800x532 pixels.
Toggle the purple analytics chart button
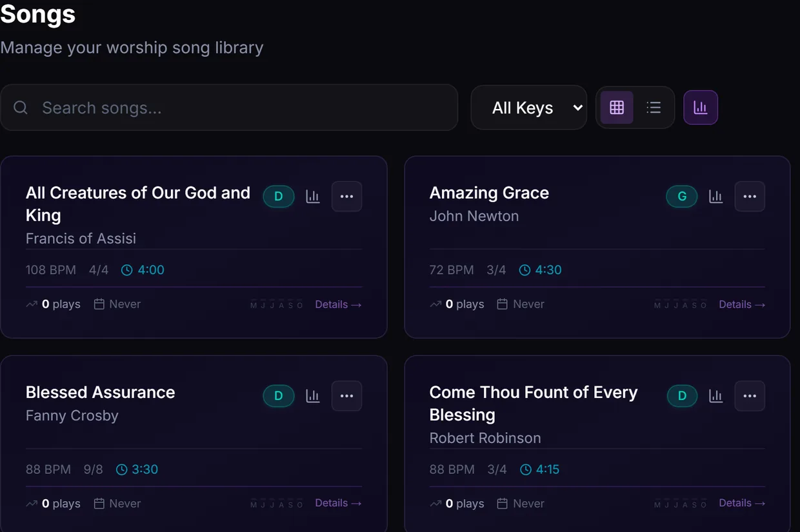click(701, 108)
